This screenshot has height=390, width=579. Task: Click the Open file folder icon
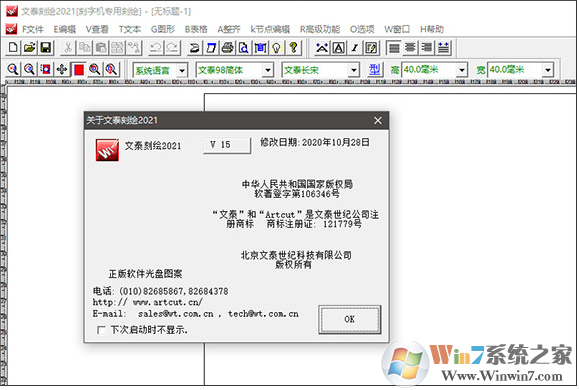coord(30,48)
